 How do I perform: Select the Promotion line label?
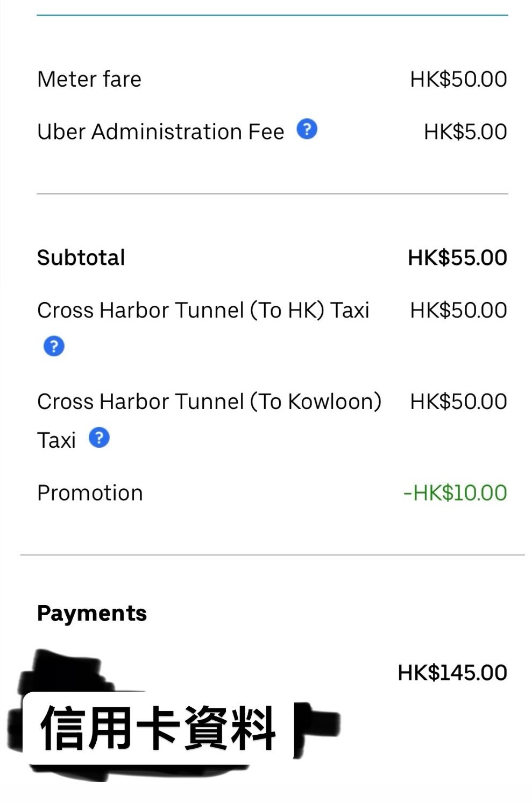coord(90,493)
